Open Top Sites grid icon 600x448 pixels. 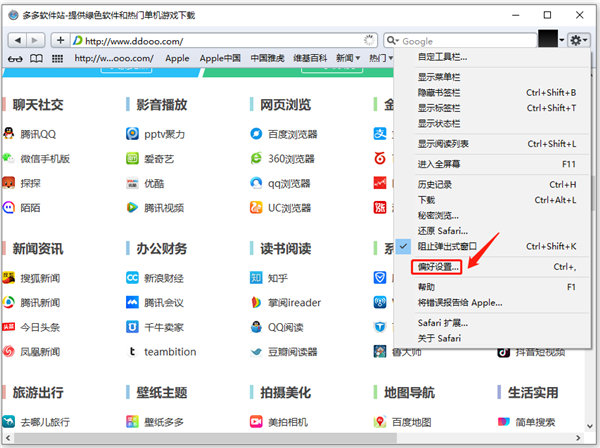click(x=57, y=59)
